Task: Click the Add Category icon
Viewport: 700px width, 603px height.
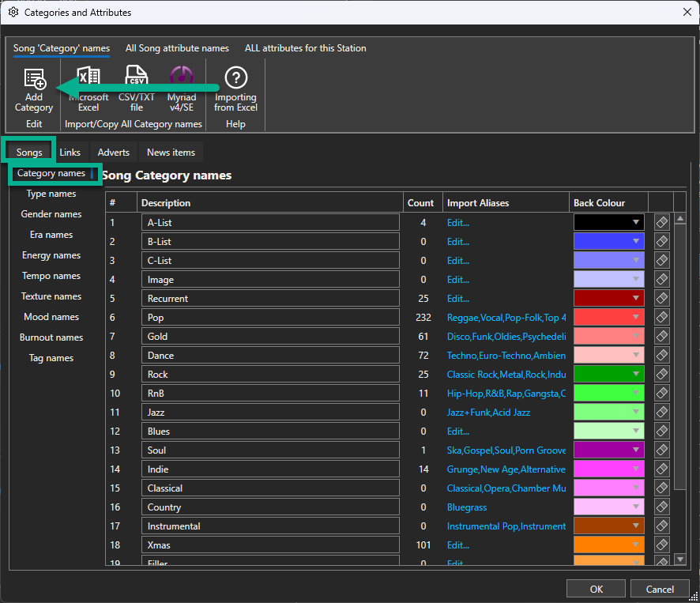Action: (35, 79)
